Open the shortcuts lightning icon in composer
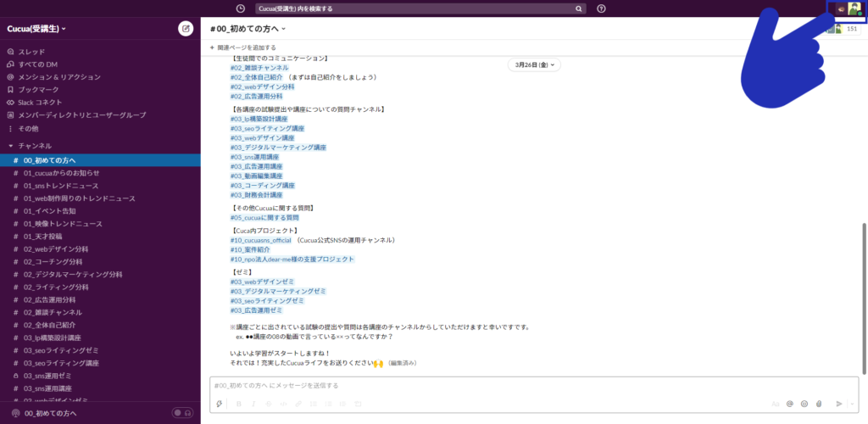Viewport: 868px width, 424px height. coord(220,404)
